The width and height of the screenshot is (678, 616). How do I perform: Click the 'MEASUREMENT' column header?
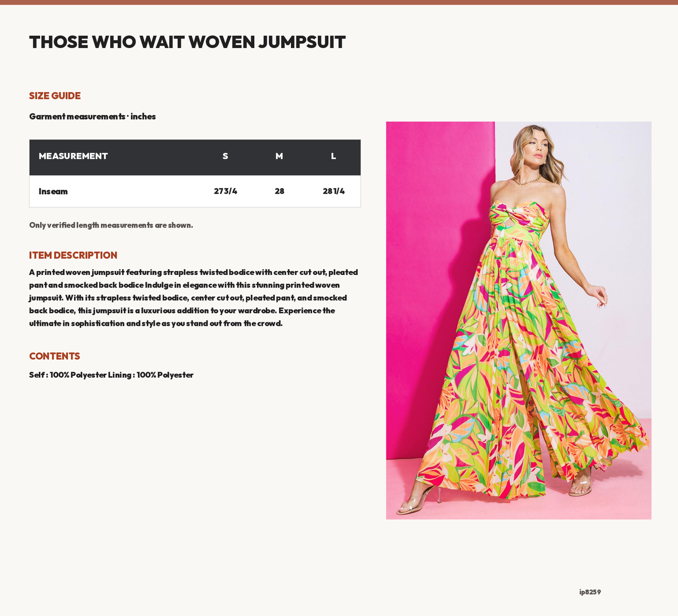pyautogui.click(x=73, y=156)
